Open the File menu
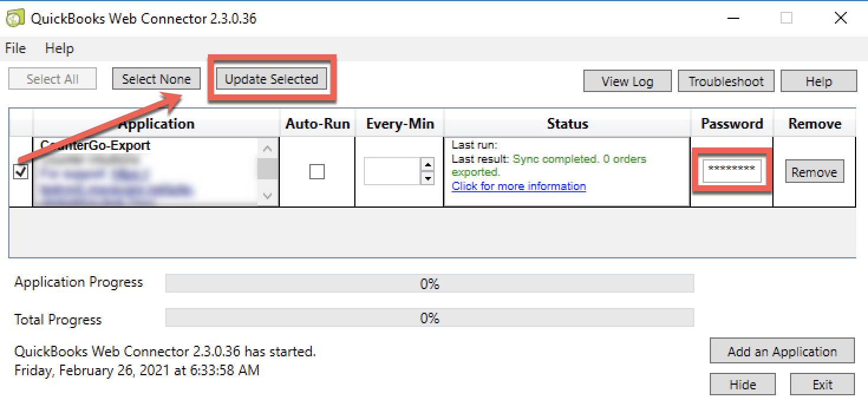The width and height of the screenshot is (868, 400). (14, 48)
